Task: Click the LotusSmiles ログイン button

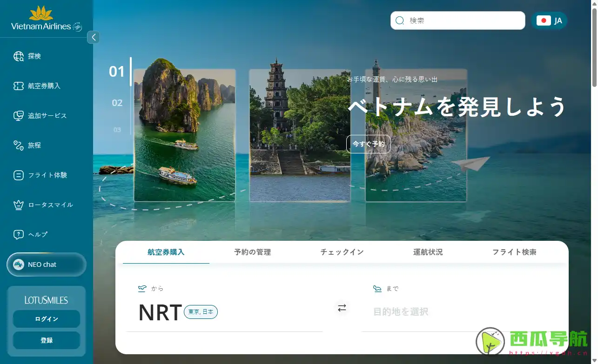Action: [46, 319]
